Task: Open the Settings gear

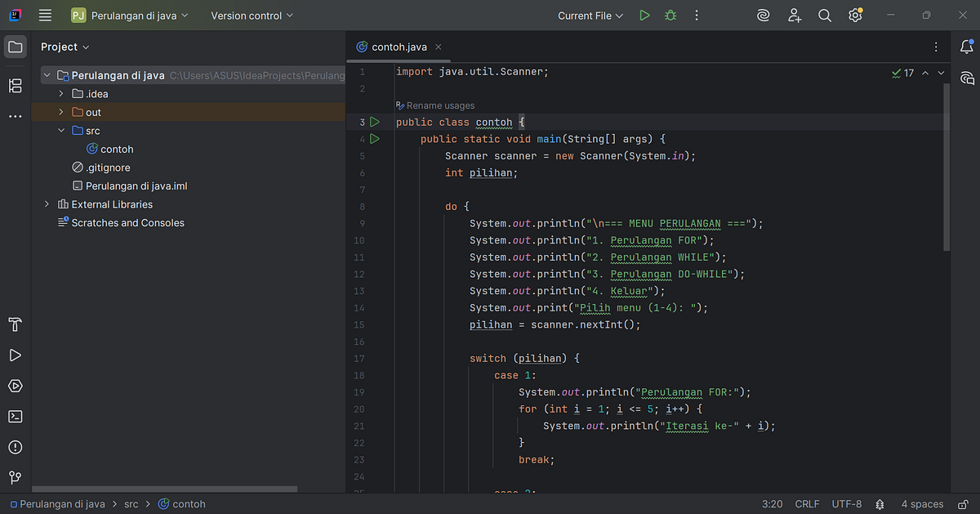Action: 854,15
